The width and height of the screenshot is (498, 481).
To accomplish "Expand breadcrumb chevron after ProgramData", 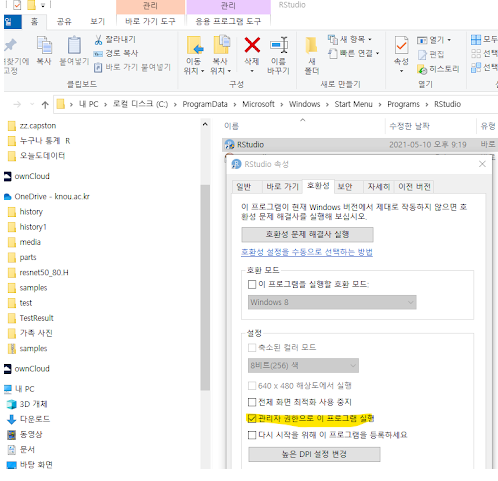I will coord(235,105).
